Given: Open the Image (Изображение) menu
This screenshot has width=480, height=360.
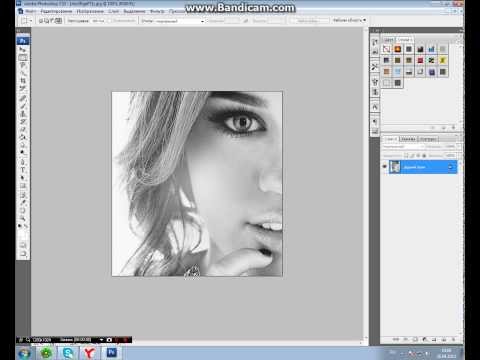Looking at the screenshot, I should pyautogui.click(x=90, y=11).
